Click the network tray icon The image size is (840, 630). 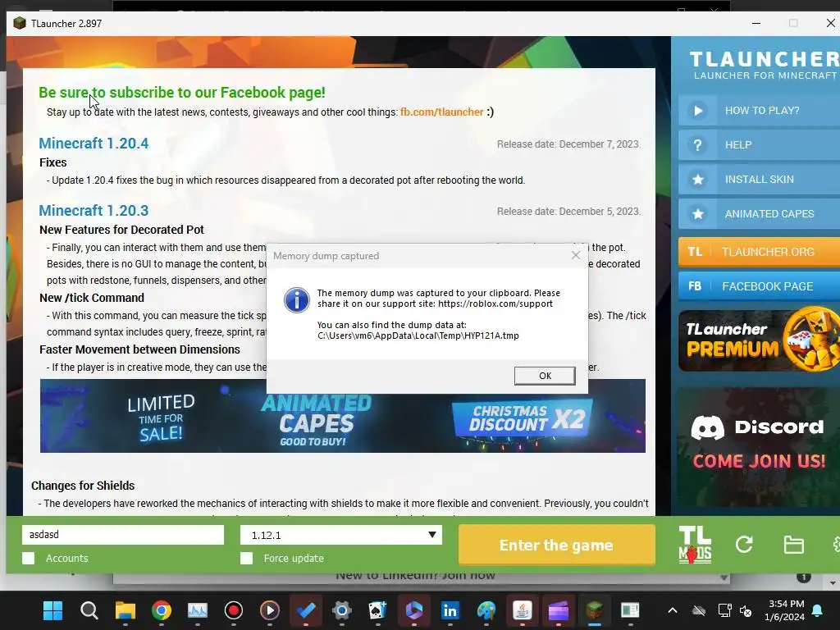tap(725, 610)
